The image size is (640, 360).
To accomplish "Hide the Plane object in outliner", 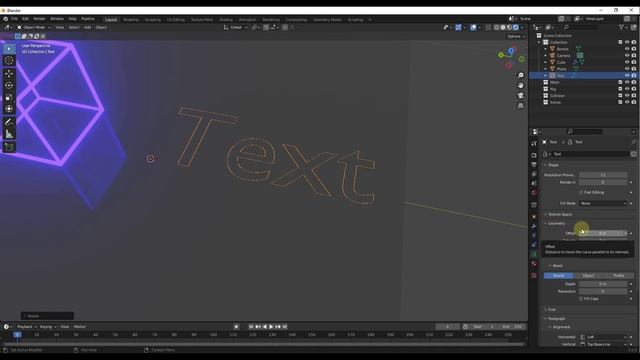I will pyautogui.click(x=627, y=69).
